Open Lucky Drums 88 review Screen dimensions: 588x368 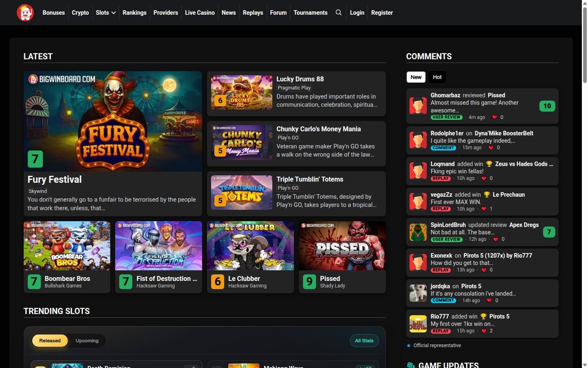point(300,79)
